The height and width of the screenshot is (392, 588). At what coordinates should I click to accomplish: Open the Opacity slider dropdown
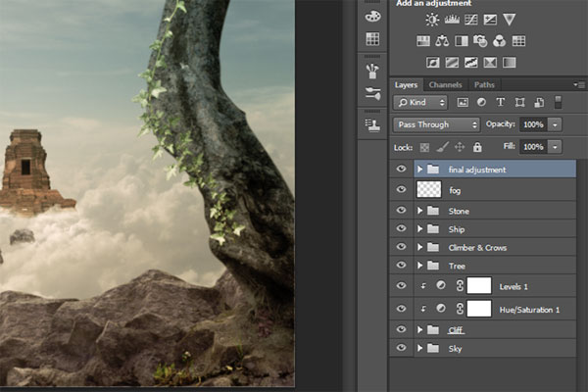pyautogui.click(x=556, y=124)
